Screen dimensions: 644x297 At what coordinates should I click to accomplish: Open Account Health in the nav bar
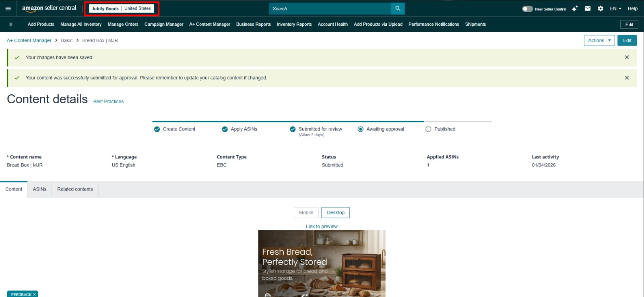point(333,25)
